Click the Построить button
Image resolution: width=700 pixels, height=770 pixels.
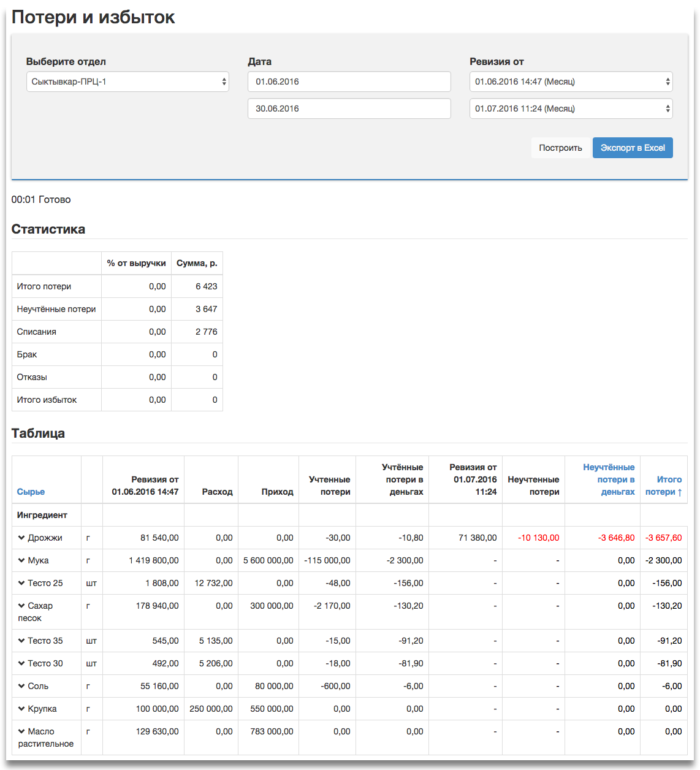(560, 148)
